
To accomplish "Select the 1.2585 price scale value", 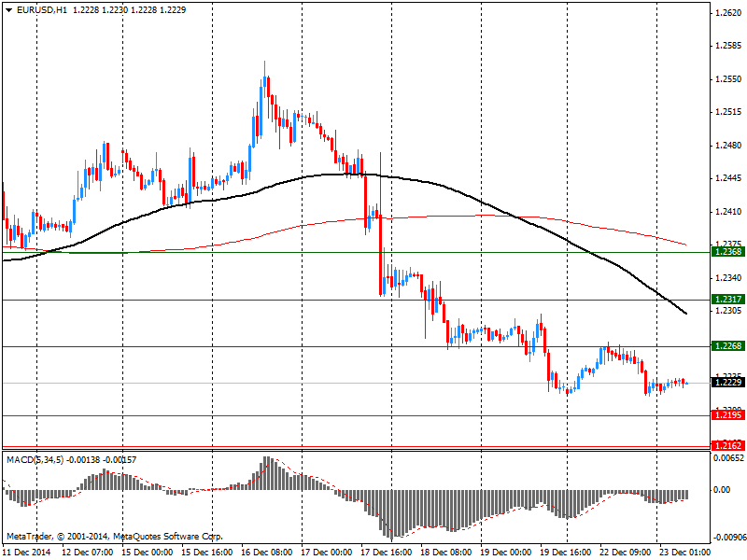I will (729, 46).
